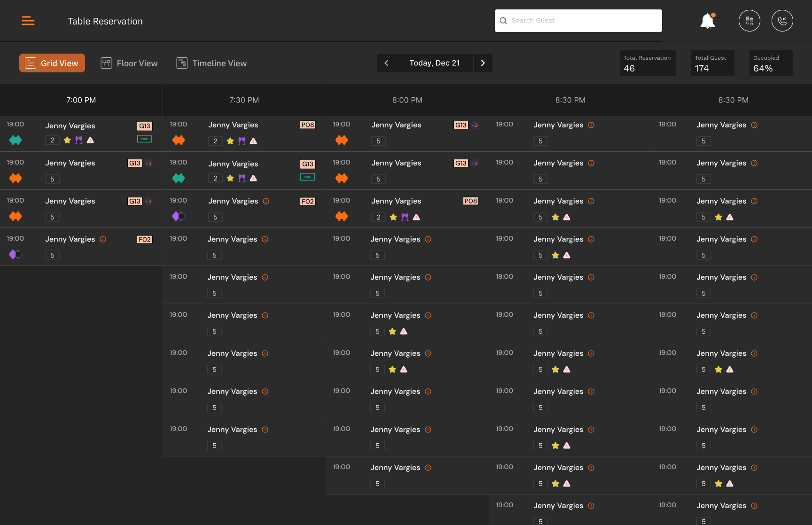The image size is (812, 525).
Task: Click the Total Guest 174 stat card
Action: click(713, 63)
